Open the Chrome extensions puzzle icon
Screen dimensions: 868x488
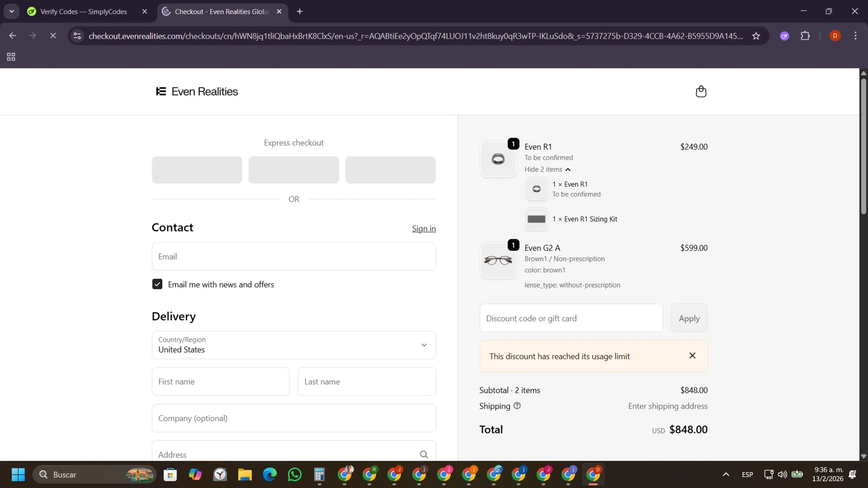pyautogui.click(x=805, y=36)
